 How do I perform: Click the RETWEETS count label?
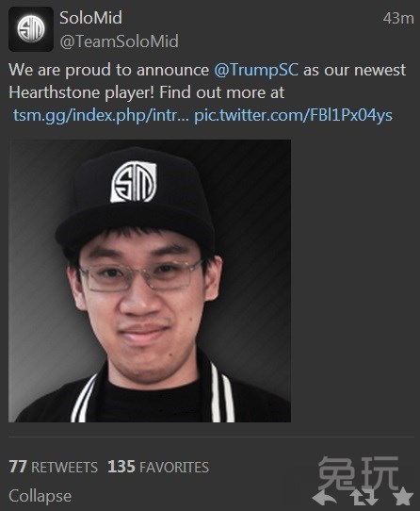pos(64,468)
